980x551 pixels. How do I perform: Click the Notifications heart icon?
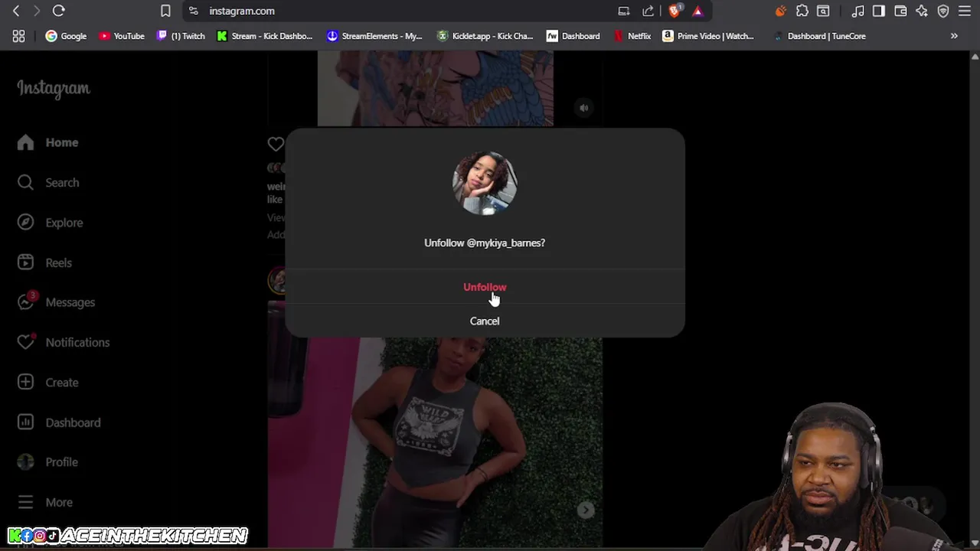pyautogui.click(x=26, y=342)
